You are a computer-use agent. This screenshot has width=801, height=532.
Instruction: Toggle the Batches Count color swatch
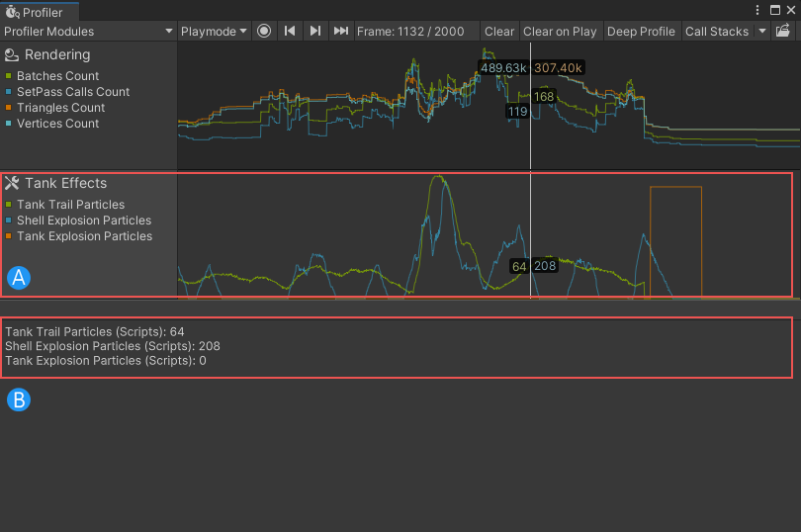click(x=9, y=76)
